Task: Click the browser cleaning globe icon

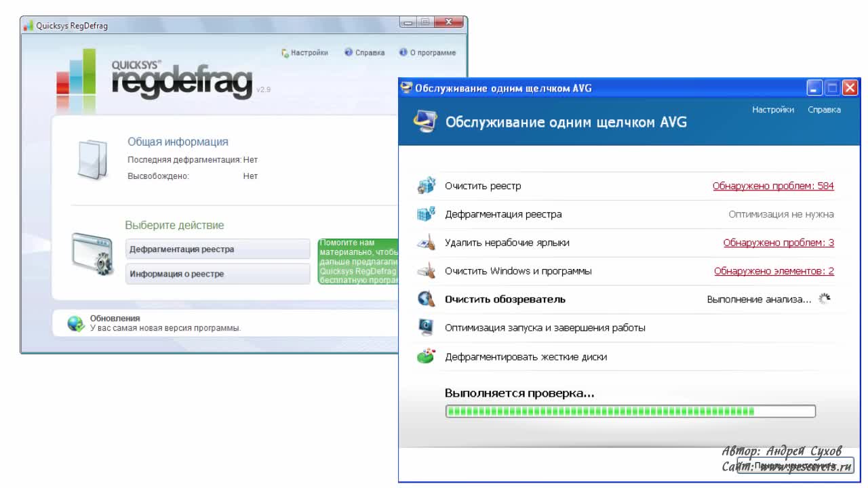Action: click(x=426, y=299)
